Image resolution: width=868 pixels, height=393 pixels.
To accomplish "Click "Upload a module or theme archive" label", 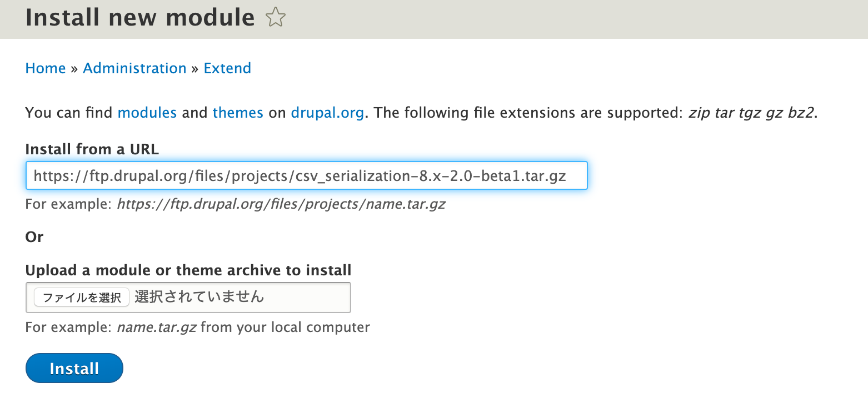I will (x=188, y=270).
